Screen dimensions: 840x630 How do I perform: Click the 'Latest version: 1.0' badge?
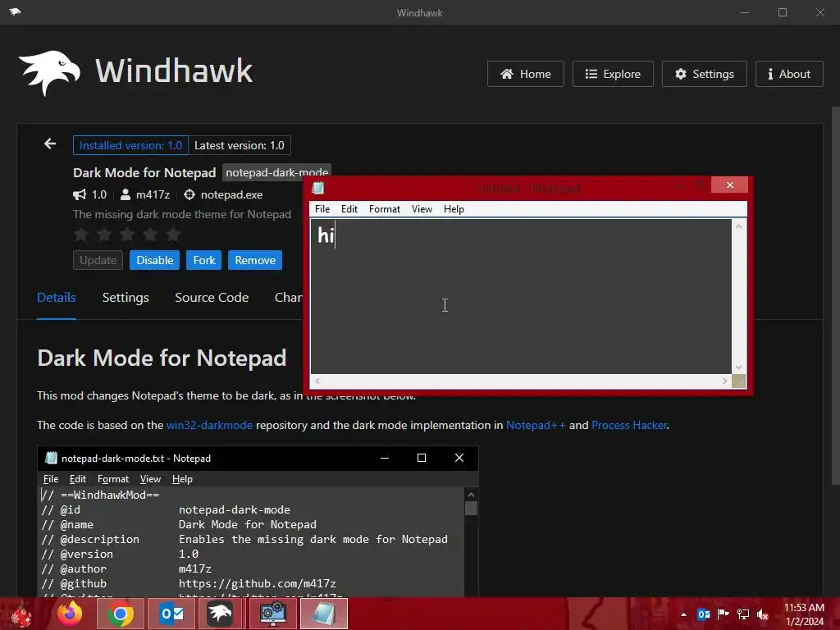click(x=240, y=145)
